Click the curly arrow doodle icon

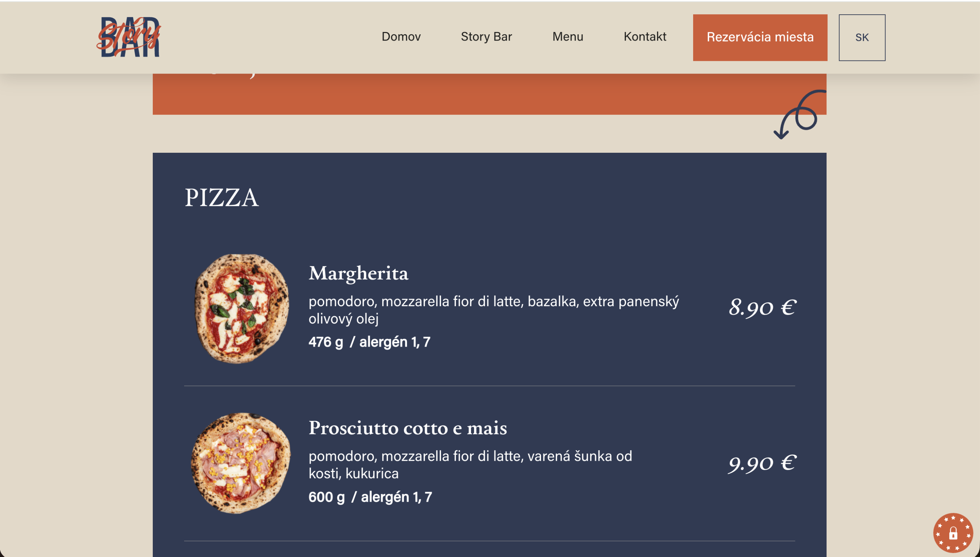click(x=799, y=115)
